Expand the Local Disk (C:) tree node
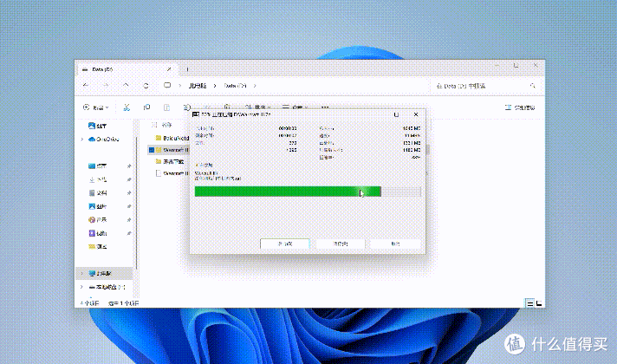The width and height of the screenshot is (617, 364). pyautogui.click(x=81, y=287)
